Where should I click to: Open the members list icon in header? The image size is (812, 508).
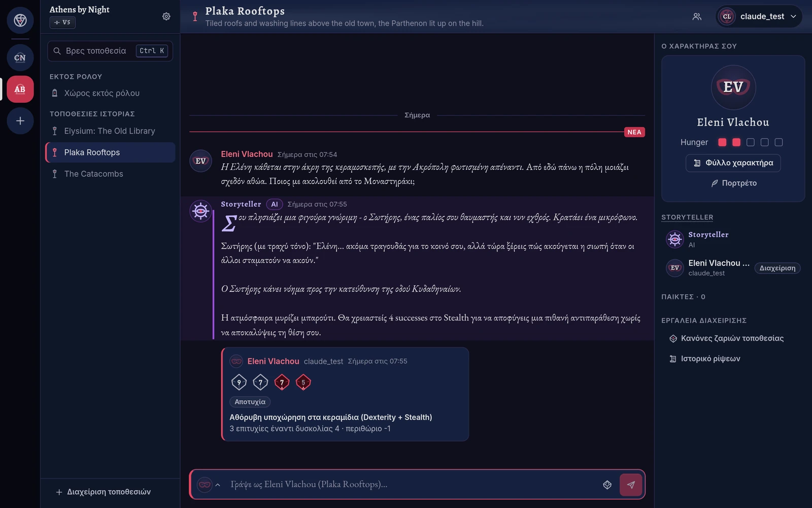click(x=697, y=16)
